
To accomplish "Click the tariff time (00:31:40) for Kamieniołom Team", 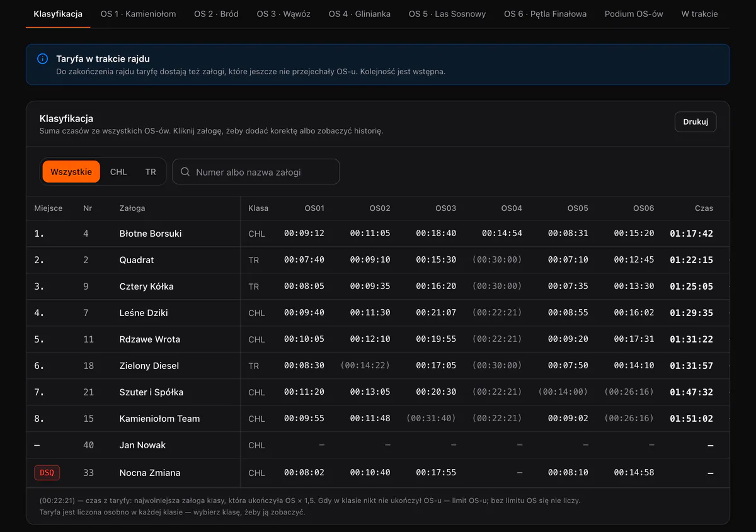I will tap(431, 419).
